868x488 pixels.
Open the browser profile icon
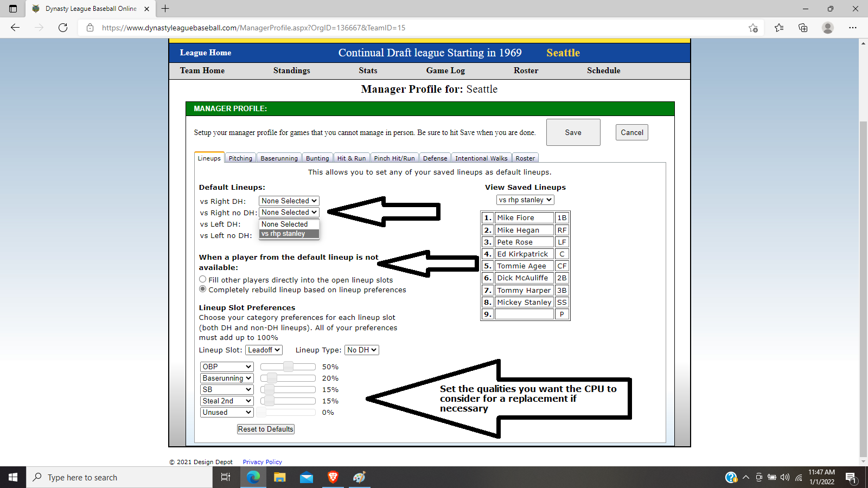pyautogui.click(x=828, y=28)
